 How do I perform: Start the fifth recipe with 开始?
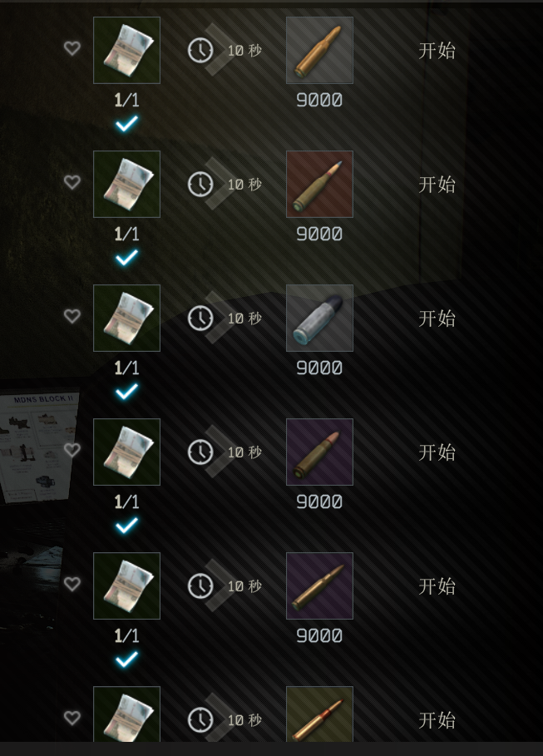pos(437,587)
